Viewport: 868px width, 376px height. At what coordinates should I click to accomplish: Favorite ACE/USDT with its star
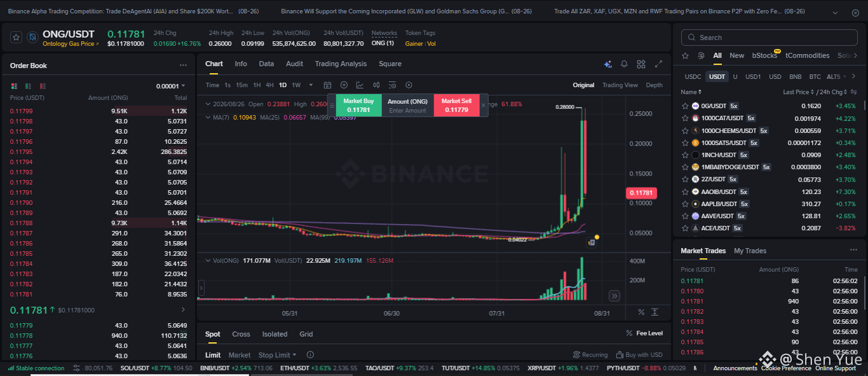click(x=685, y=228)
